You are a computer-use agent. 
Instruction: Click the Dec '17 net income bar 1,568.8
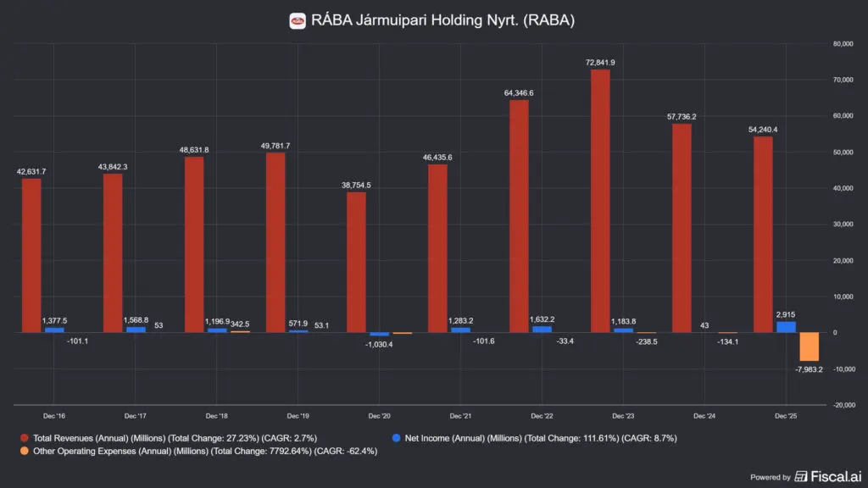point(136,330)
